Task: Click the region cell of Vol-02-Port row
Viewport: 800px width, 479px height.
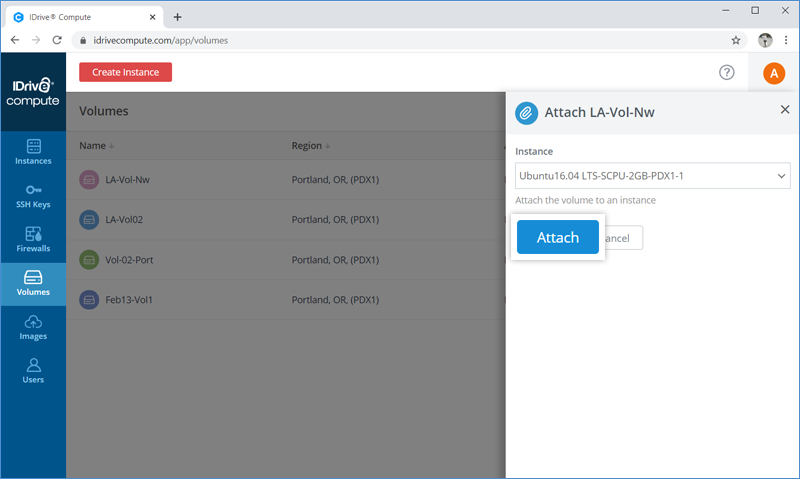Action: click(x=335, y=260)
